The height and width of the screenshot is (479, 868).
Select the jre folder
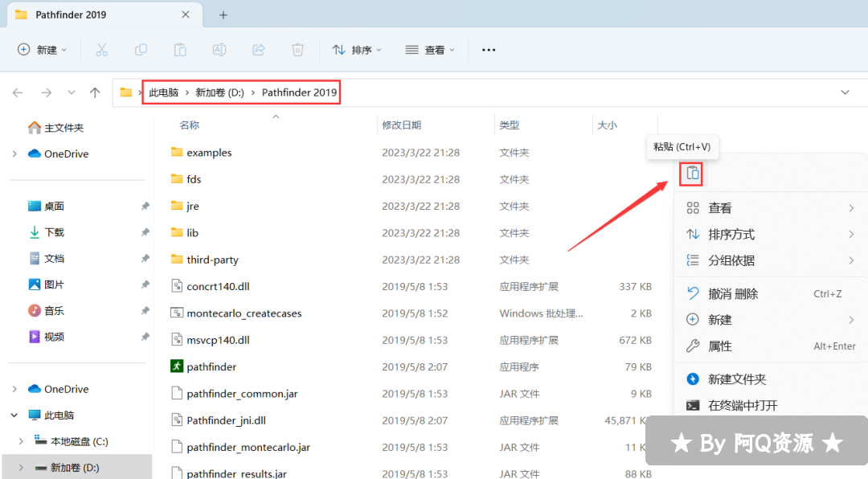click(x=193, y=206)
